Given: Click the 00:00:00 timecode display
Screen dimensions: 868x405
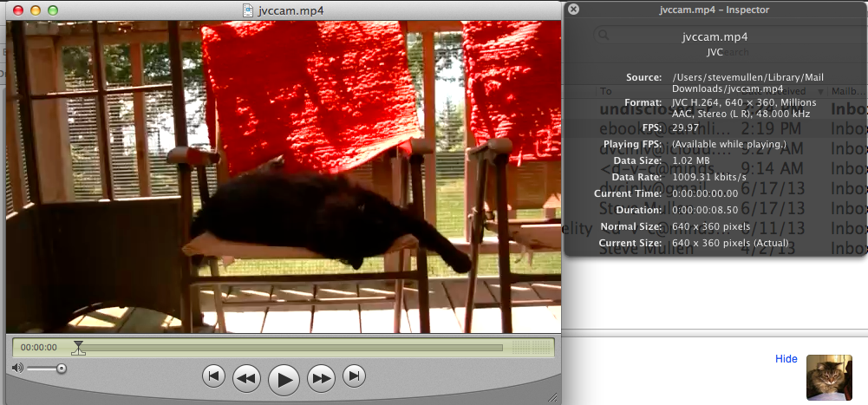Looking at the screenshot, I should [x=39, y=348].
